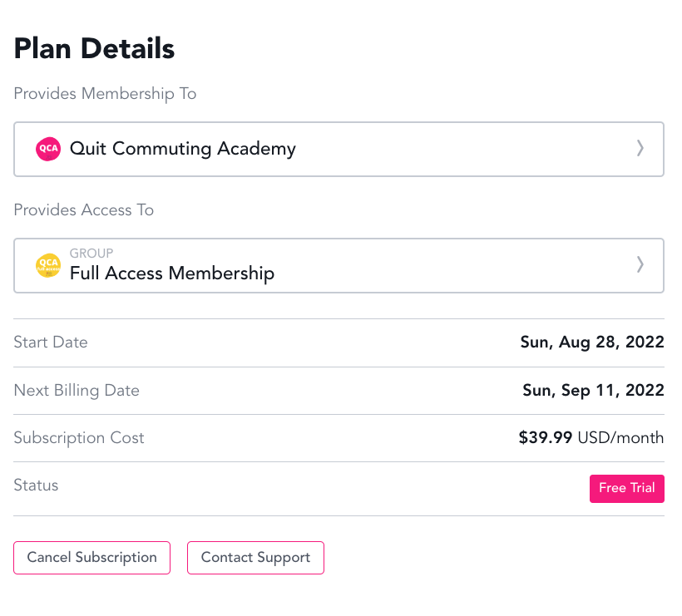
Task: Click the Status label
Action: point(36,485)
